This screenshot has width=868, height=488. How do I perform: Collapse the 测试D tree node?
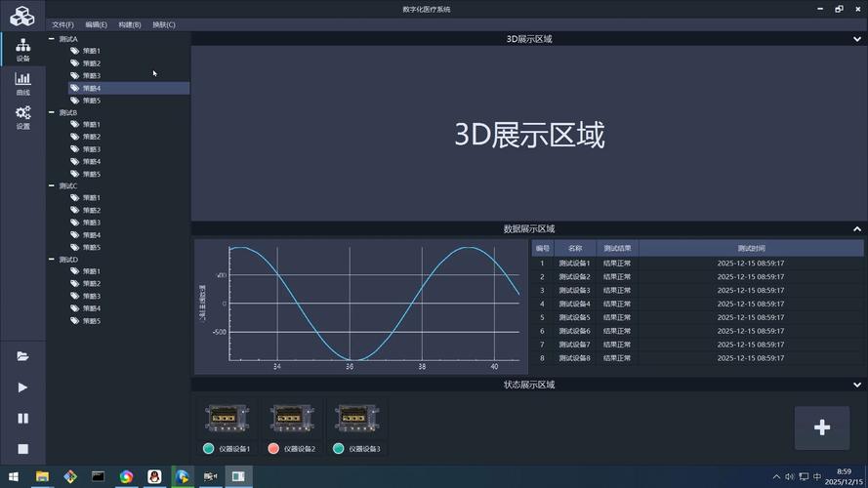[52, 259]
